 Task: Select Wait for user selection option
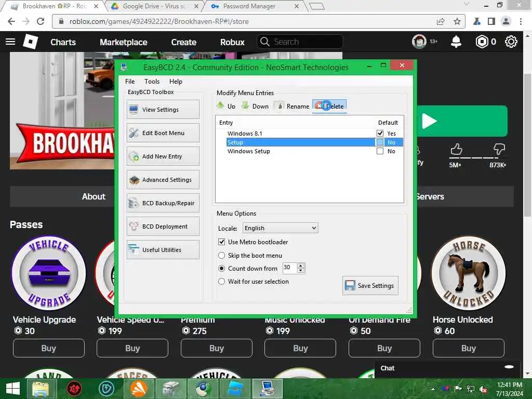tap(221, 281)
